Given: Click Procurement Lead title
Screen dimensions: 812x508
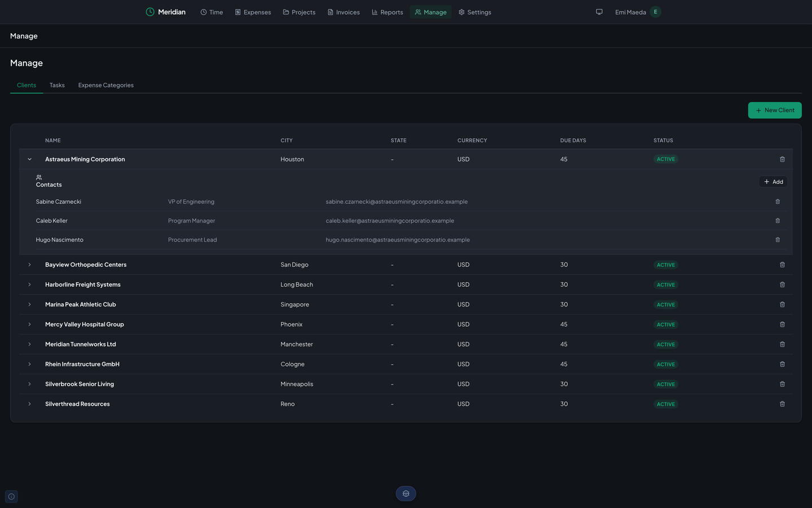Looking at the screenshot, I should coord(192,240).
